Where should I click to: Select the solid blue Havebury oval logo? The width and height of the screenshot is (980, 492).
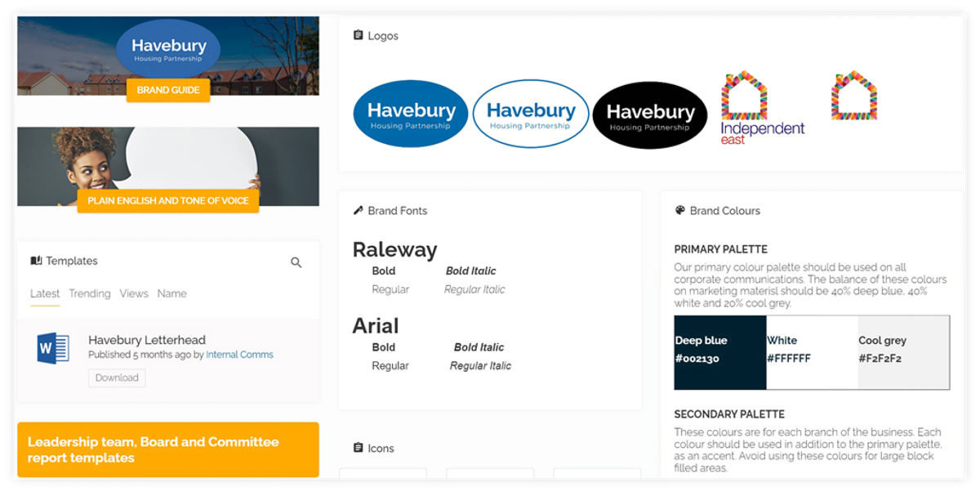(410, 112)
